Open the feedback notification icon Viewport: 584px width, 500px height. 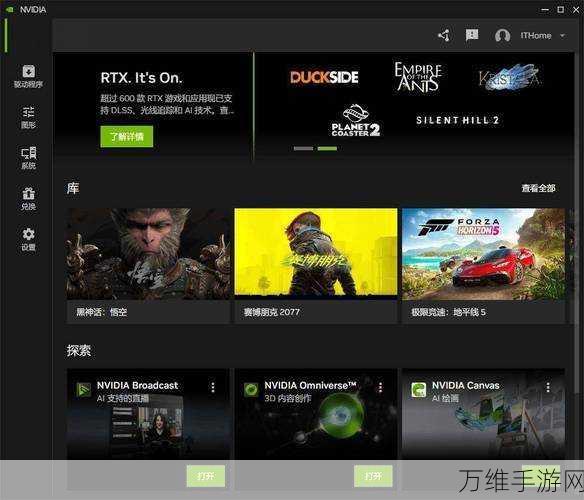click(x=472, y=35)
